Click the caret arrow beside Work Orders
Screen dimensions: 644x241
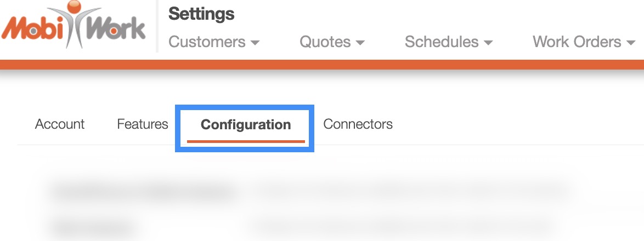(x=630, y=43)
